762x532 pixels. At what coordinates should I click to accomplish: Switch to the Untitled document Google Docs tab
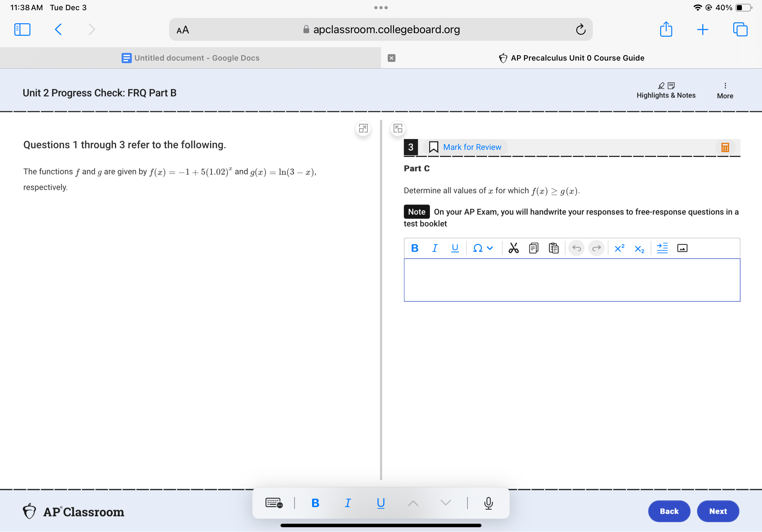tap(190, 58)
